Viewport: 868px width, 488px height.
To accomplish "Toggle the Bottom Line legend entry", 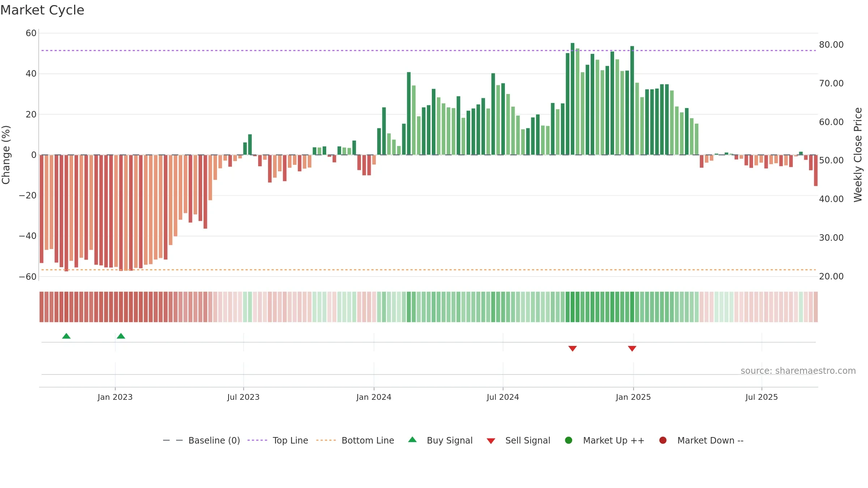I will 355,440.
